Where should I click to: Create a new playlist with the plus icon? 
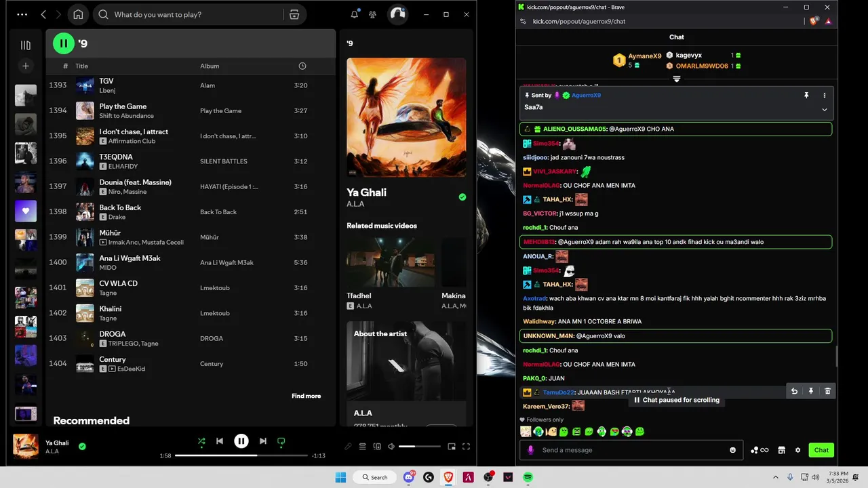pyautogui.click(x=26, y=66)
